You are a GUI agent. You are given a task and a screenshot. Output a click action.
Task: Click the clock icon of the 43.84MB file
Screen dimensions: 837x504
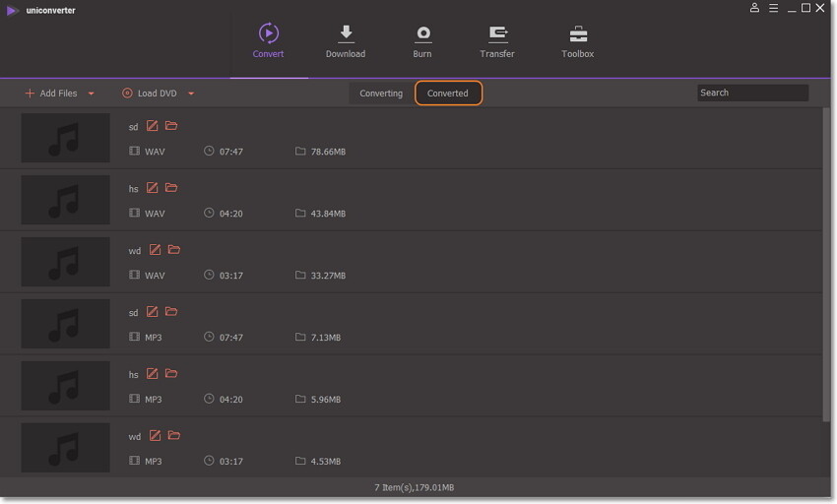209,213
